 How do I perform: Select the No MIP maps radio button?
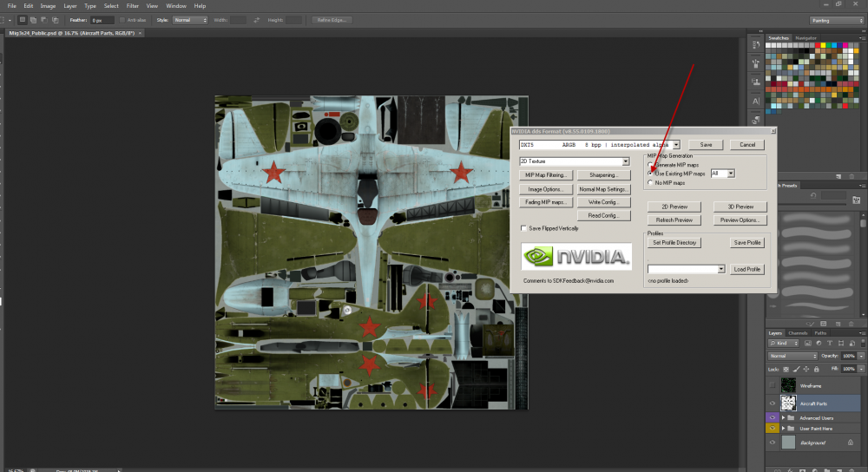pyautogui.click(x=651, y=183)
